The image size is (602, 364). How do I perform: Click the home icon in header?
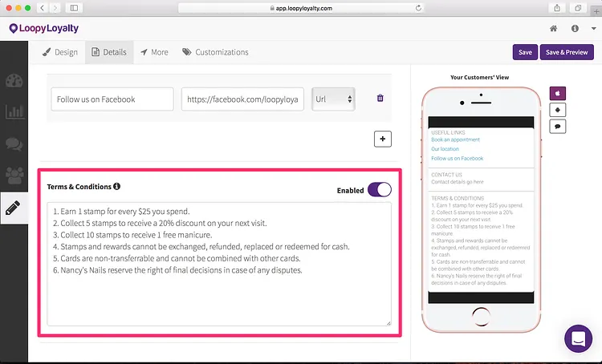(x=553, y=28)
